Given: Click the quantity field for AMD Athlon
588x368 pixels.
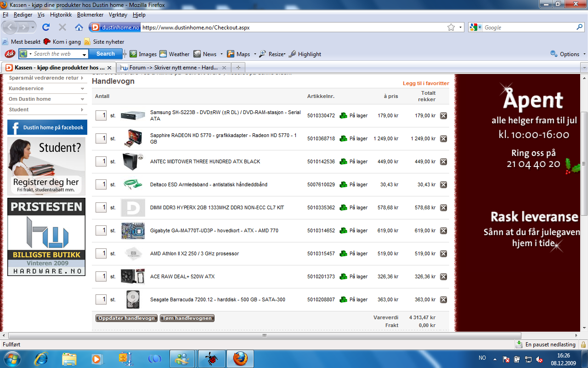Looking at the screenshot, I should (x=101, y=253).
